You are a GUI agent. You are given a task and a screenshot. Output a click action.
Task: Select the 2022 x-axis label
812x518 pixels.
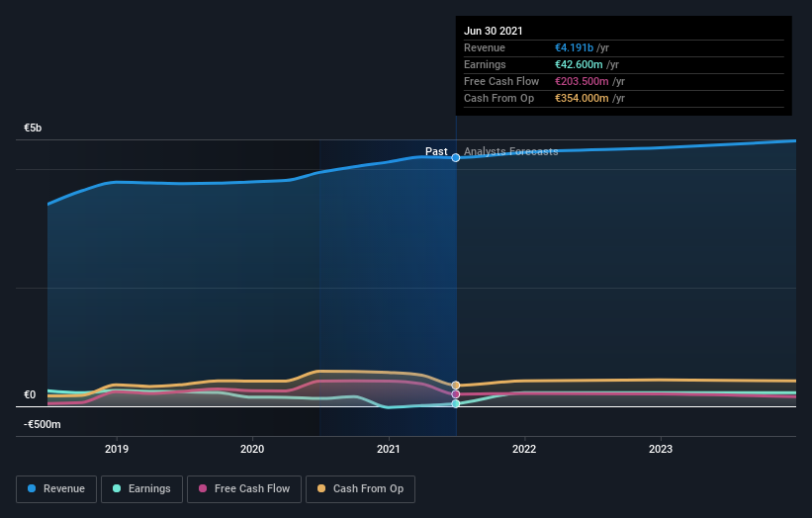(524, 449)
